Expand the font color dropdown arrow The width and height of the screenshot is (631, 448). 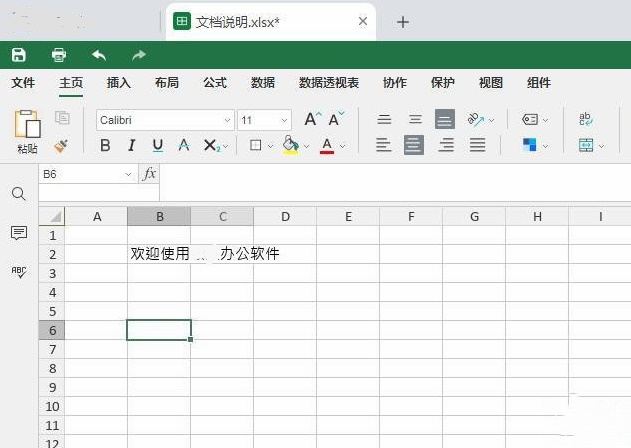click(342, 146)
